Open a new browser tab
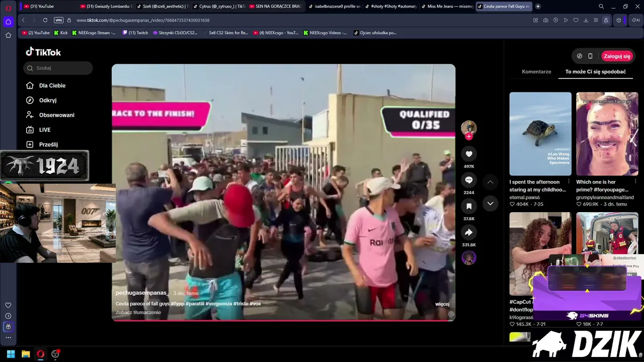 538,7
